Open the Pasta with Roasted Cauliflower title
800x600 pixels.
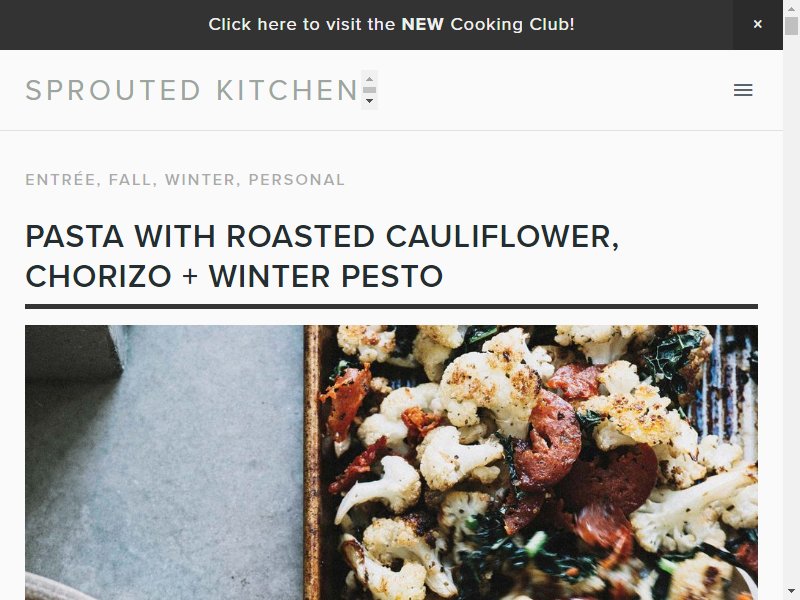pyautogui.click(x=322, y=256)
